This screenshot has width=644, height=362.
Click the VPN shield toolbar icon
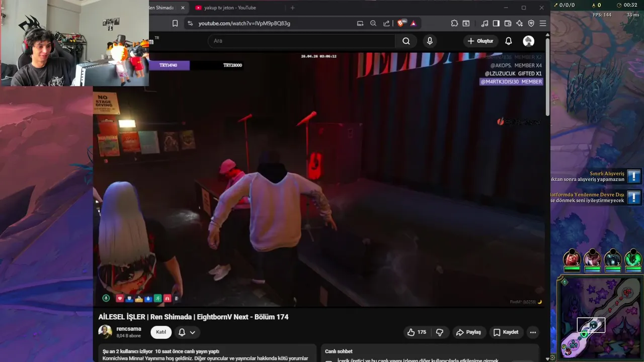(531, 23)
